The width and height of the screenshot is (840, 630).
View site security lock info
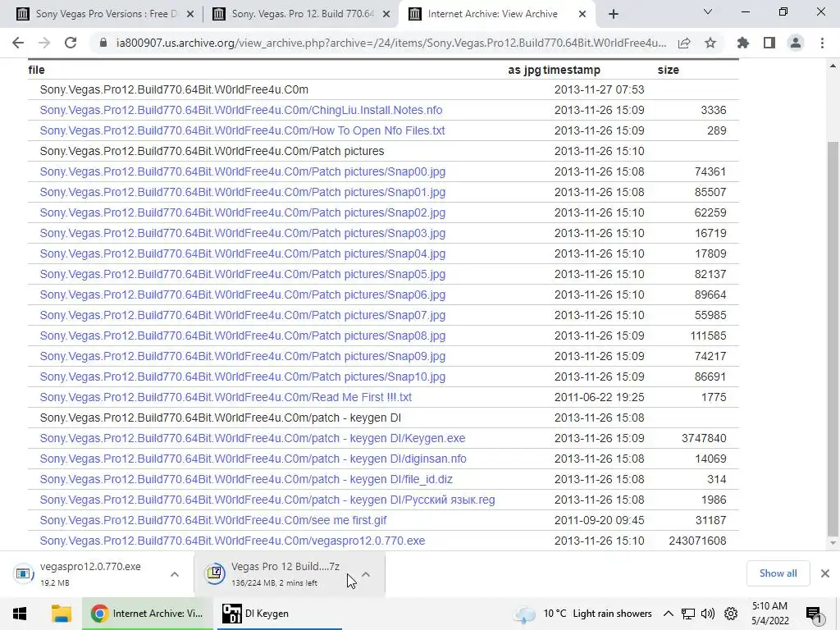coord(103,43)
